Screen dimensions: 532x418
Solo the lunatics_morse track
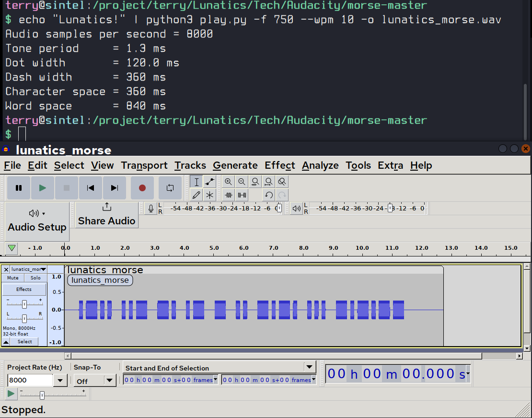coord(35,278)
